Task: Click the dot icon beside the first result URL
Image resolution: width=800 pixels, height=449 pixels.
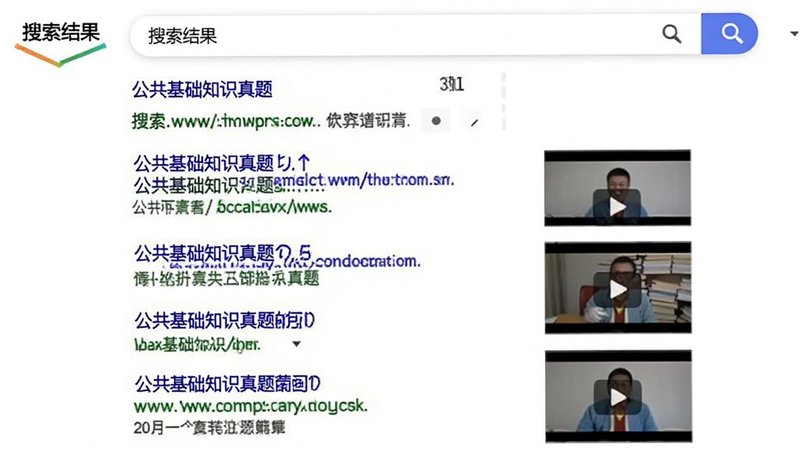Action: click(x=436, y=121)
